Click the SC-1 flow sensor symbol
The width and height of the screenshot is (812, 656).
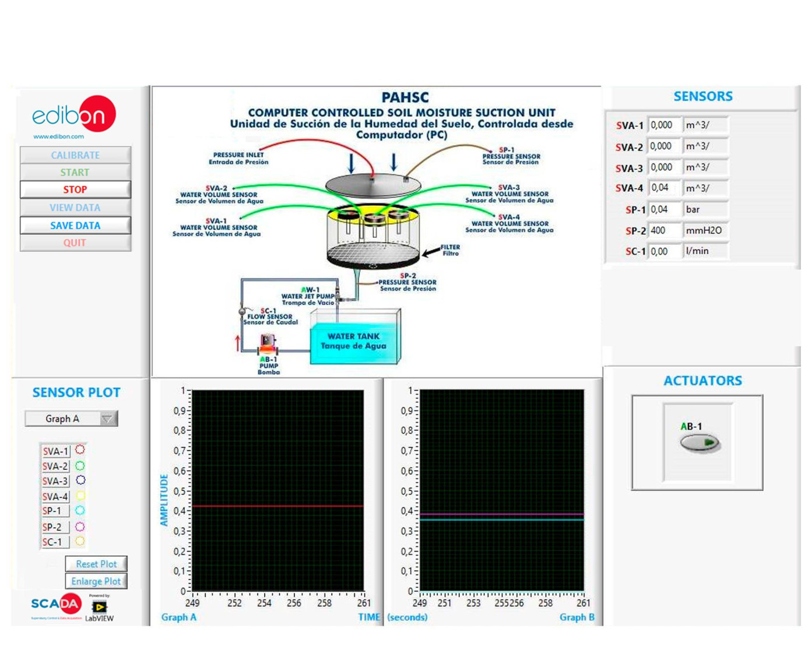[242, 312]
